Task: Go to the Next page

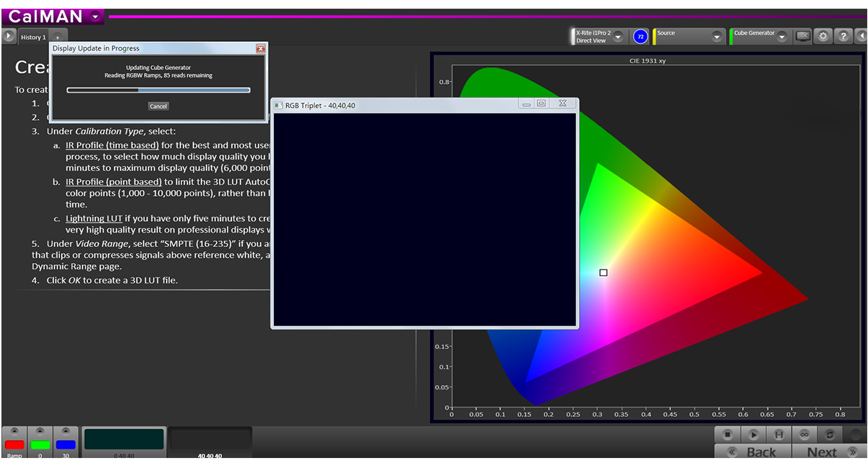Action: pos(828,452)
